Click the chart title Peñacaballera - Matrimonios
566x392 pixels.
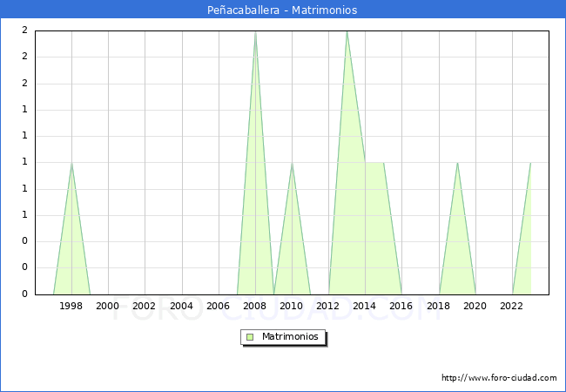point(282,10)
